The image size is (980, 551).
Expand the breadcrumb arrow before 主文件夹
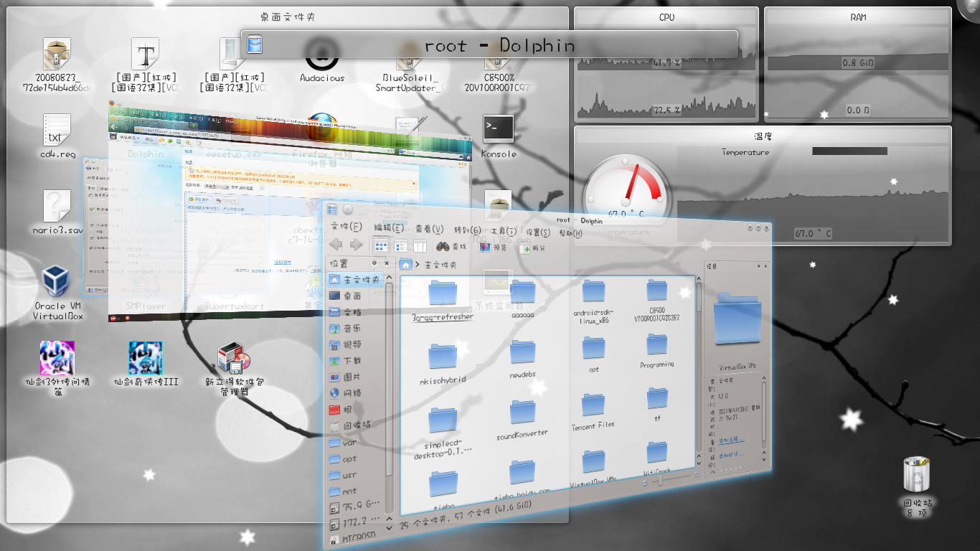point(417,265)
